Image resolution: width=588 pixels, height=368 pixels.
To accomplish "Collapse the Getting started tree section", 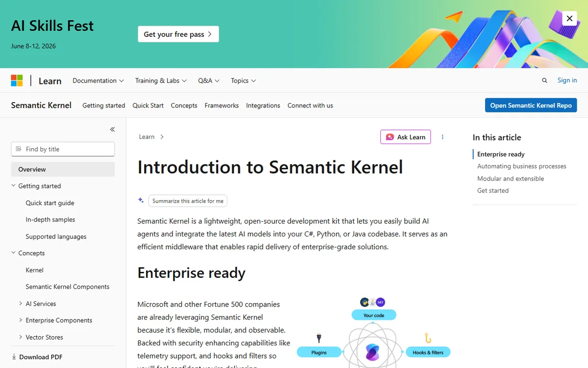I will click(x=36, y=186).
